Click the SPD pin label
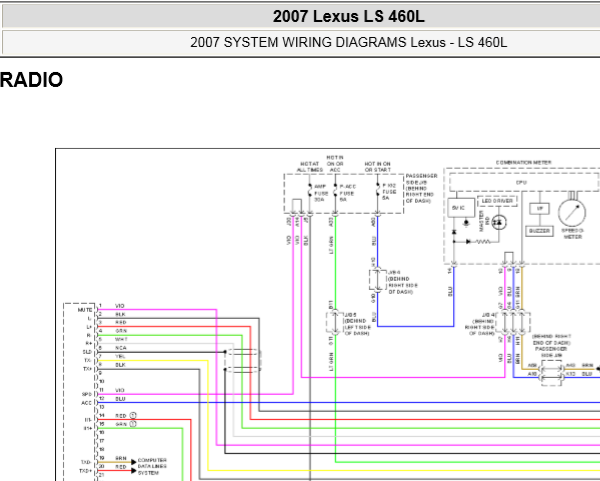This screenshot has width=600, height=481. (x=87, y=394)
